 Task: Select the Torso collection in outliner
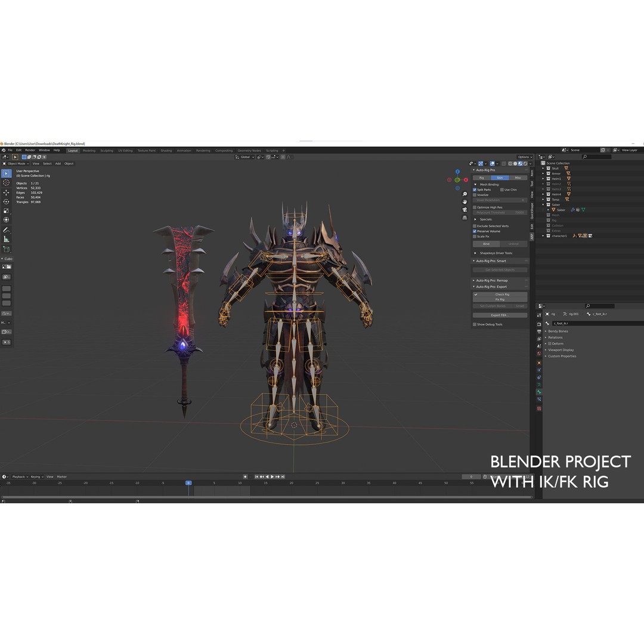[556, 200]
